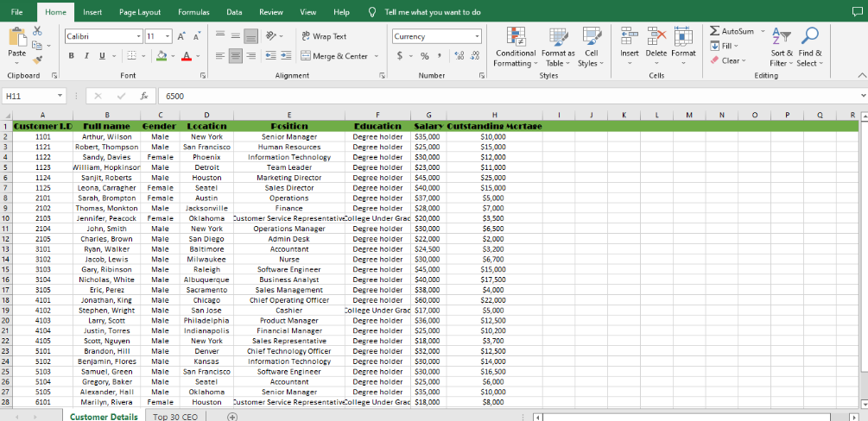Toggle align left

point(220,56)
